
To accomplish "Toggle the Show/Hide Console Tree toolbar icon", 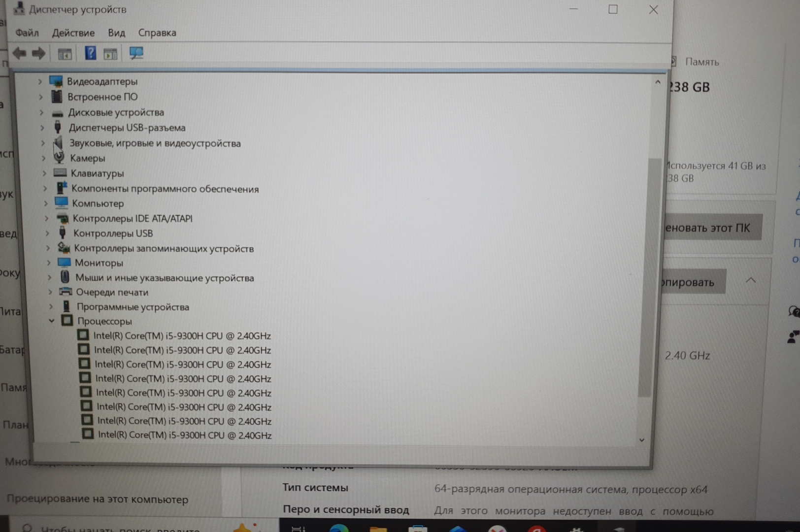I will [65, 54].
